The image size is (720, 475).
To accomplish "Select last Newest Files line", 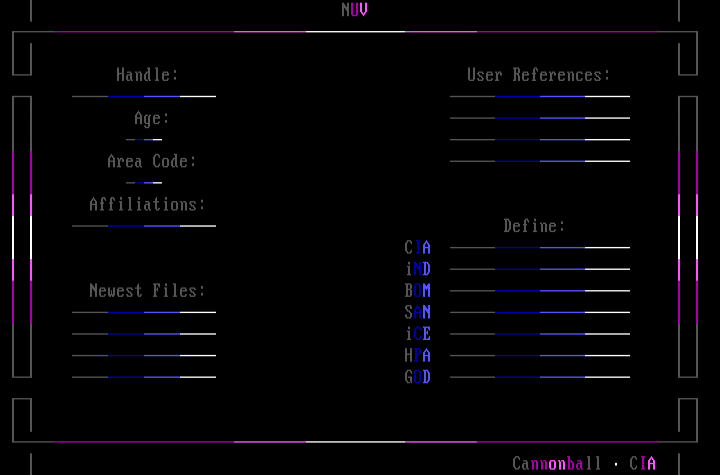I will (144, 377).
